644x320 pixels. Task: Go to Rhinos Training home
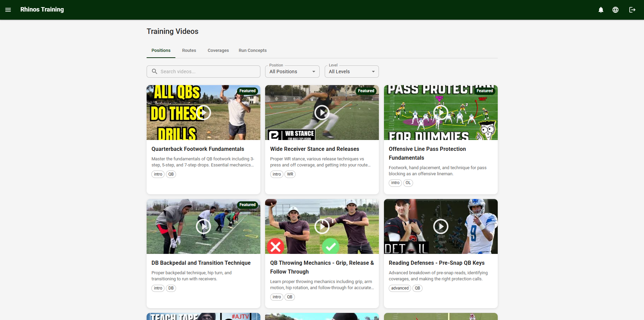click(x=42, y=9)
